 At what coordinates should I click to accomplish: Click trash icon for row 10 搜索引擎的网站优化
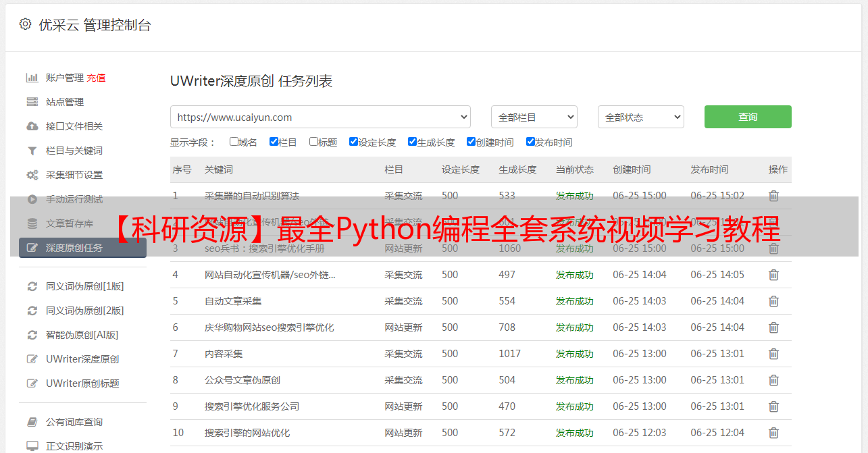[x=773, y=433]
